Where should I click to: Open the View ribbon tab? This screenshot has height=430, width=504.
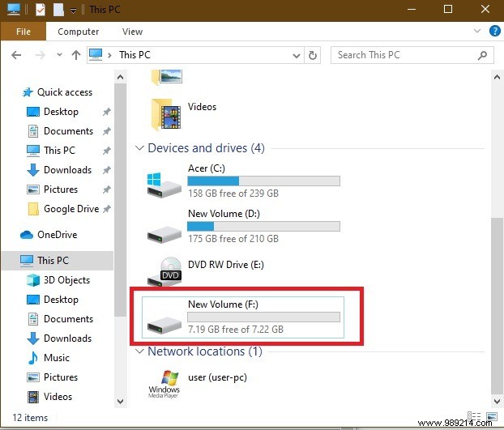132,32
